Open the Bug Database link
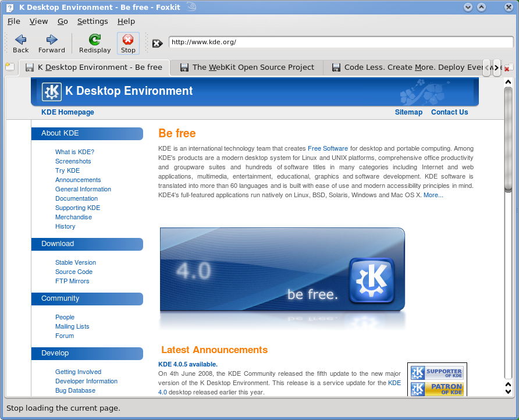This screenshot has height=420, width=519. coord(75,390)
